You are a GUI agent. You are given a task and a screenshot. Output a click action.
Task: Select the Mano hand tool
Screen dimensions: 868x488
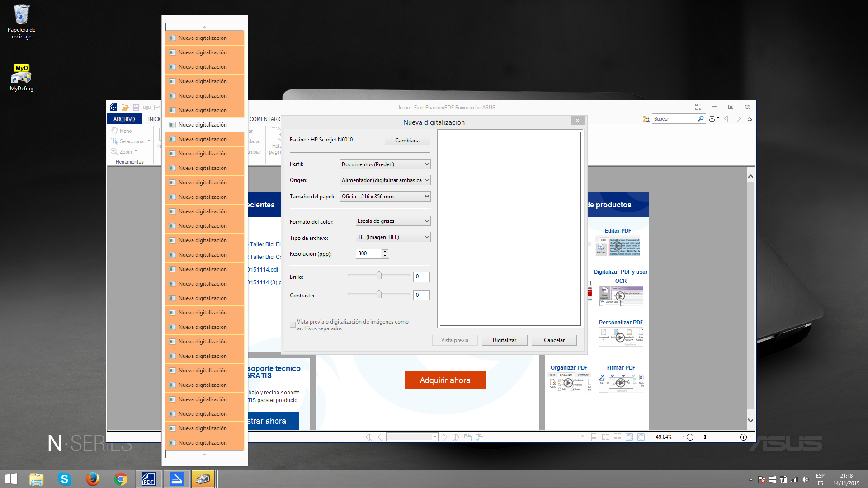point(122,131)
